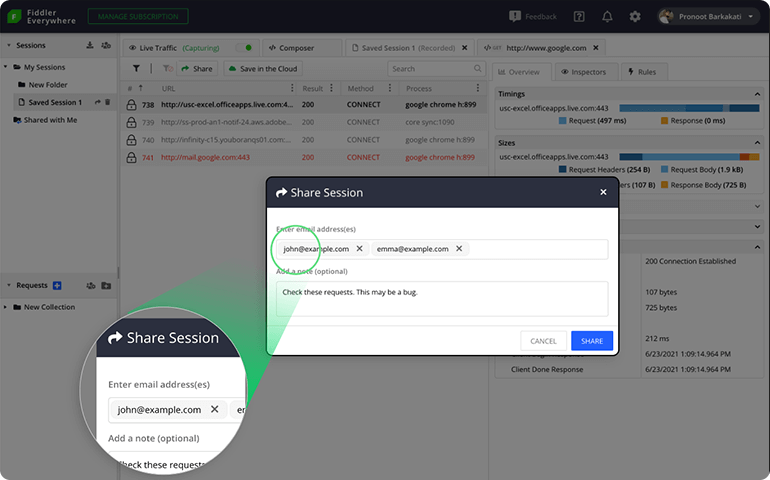Screen dimensions: 770x480
Task: Select row 741 mail.google.com:443
Action: coord(304,158)
